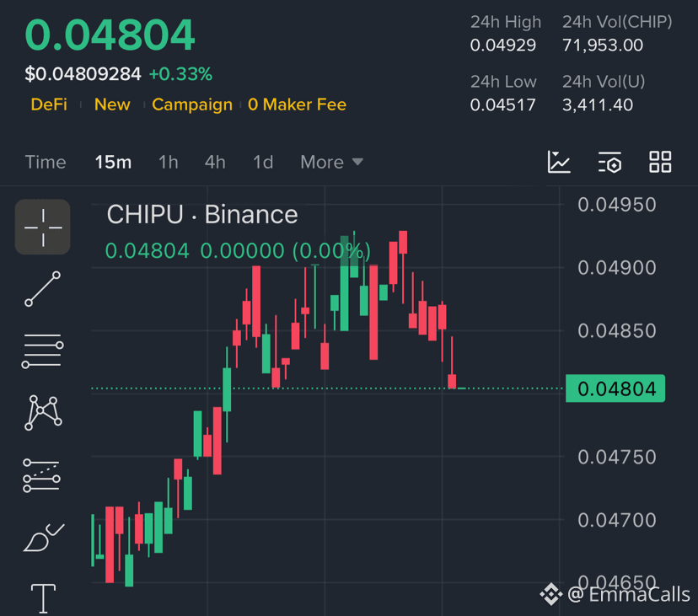Select the horizontal lines drawing tool
This screenshot has width=698, height=616.
pos(43,351)
